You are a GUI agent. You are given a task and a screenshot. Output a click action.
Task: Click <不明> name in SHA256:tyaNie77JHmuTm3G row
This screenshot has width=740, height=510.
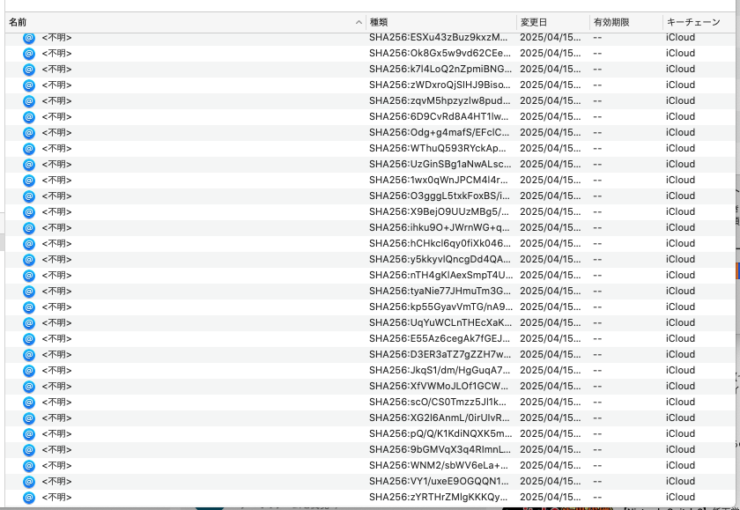click(x=57, y=291)
